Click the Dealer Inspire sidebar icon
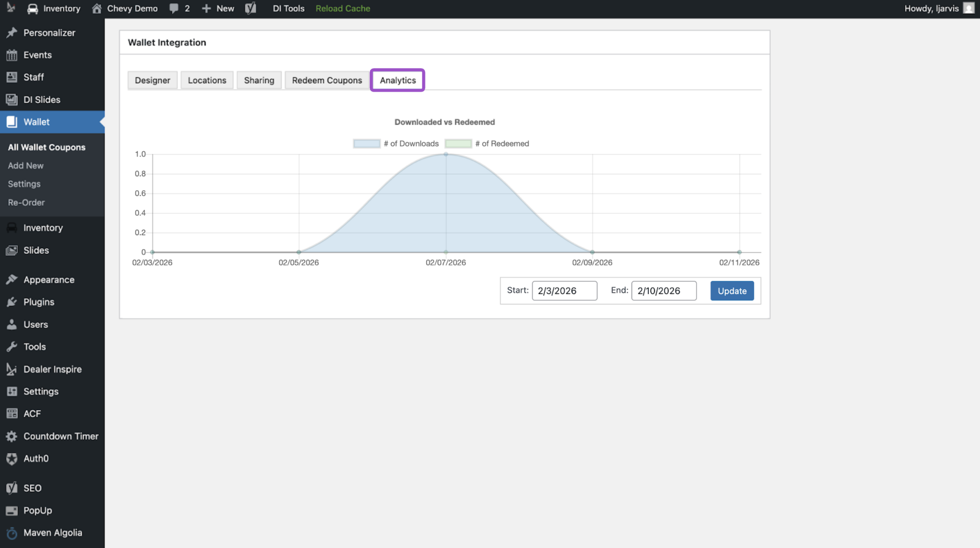980x548 pixels. [x=12, y=369]
